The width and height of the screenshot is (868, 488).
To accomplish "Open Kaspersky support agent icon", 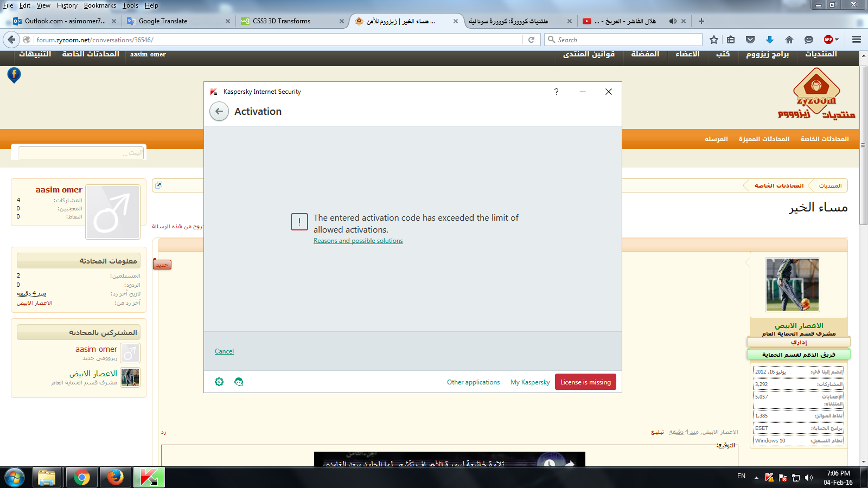I will pos(239,382).
